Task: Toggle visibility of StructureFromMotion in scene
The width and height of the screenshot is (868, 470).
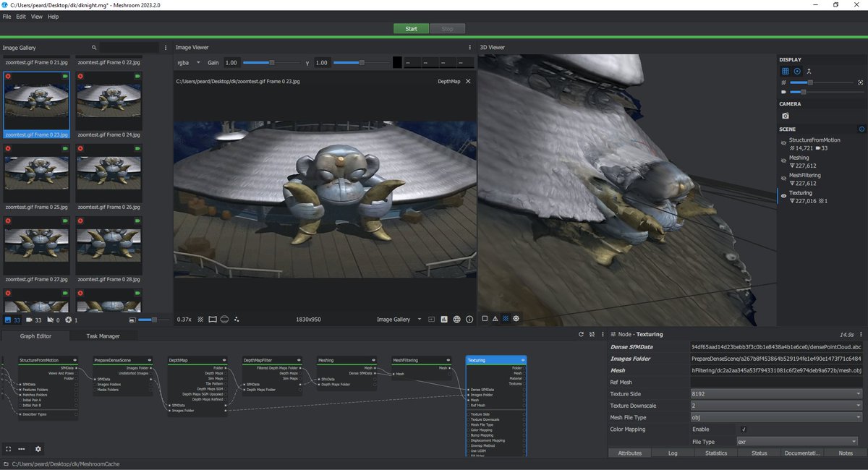Action: point(783,143)
